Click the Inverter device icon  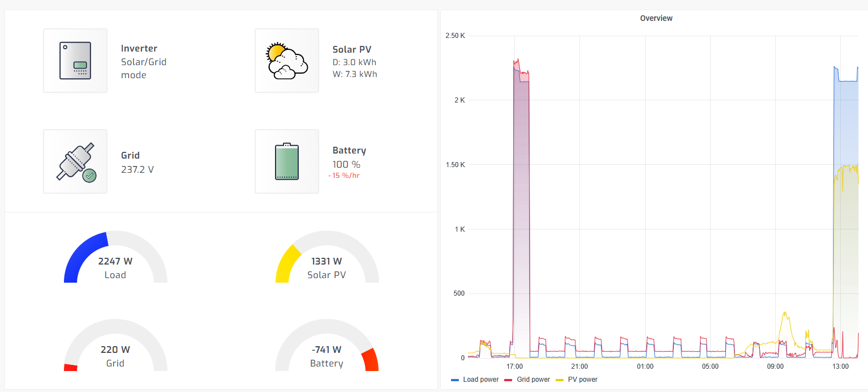pyautogui.click(x=75, y=61)
